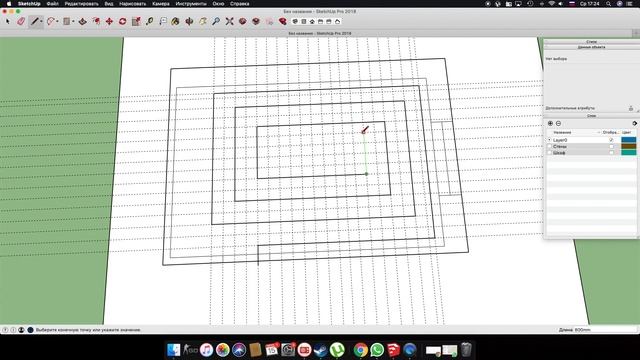Set Layer0 as active layer radio
This screenshot has height=360, width=640.
tap(549, 140)
